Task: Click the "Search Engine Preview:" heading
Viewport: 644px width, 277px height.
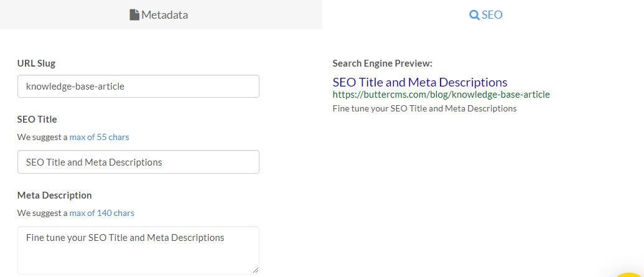Action: pyautogui.click(x=382, y=63)
